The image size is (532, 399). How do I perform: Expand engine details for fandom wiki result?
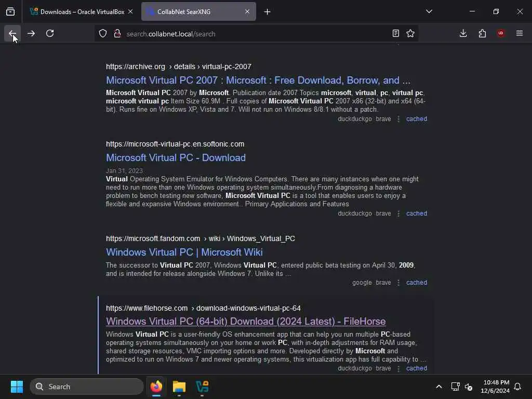[398, 283]
